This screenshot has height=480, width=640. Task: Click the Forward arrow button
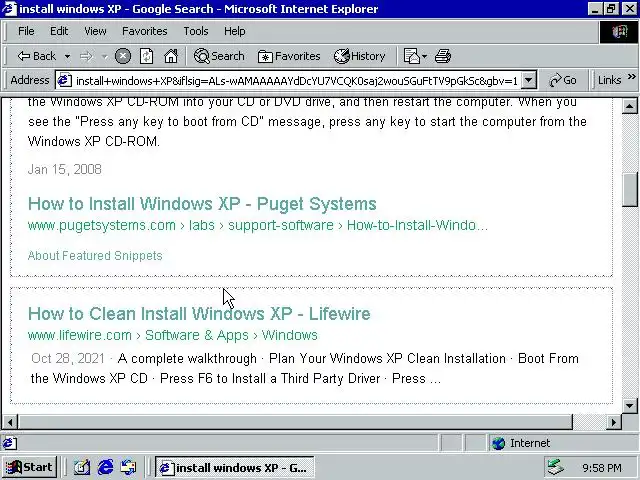pyautogui.click(x=86, y=56)
